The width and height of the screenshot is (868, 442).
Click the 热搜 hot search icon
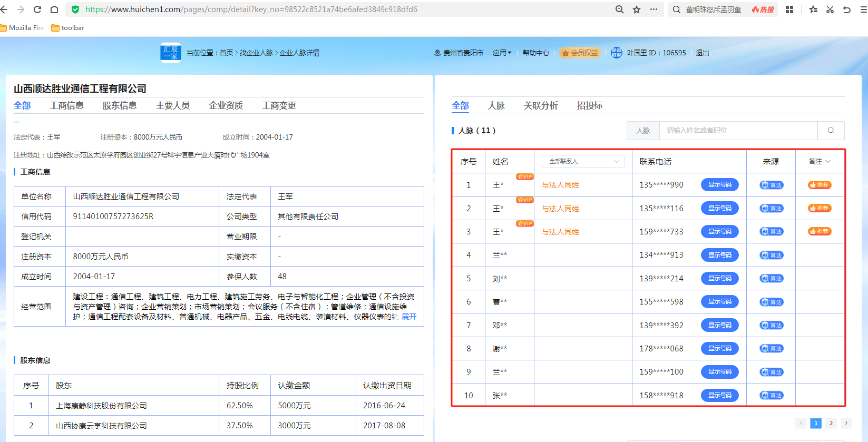[763, 9]
